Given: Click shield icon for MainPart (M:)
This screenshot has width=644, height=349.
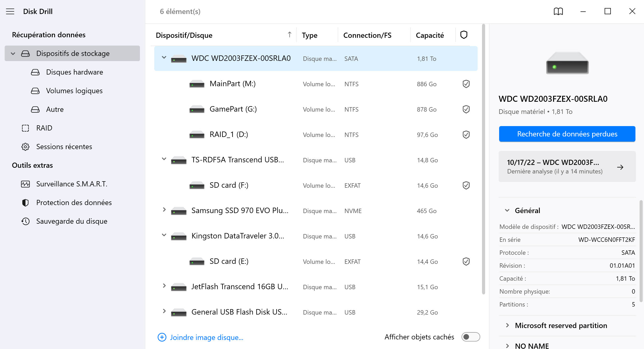Looking at the screenshot, I should point(466,84).
